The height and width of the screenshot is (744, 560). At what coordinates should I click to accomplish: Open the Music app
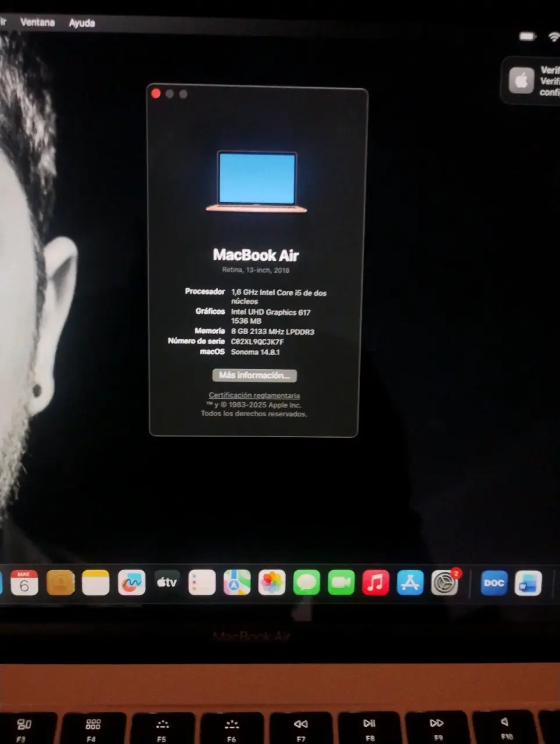click(376, 582)
